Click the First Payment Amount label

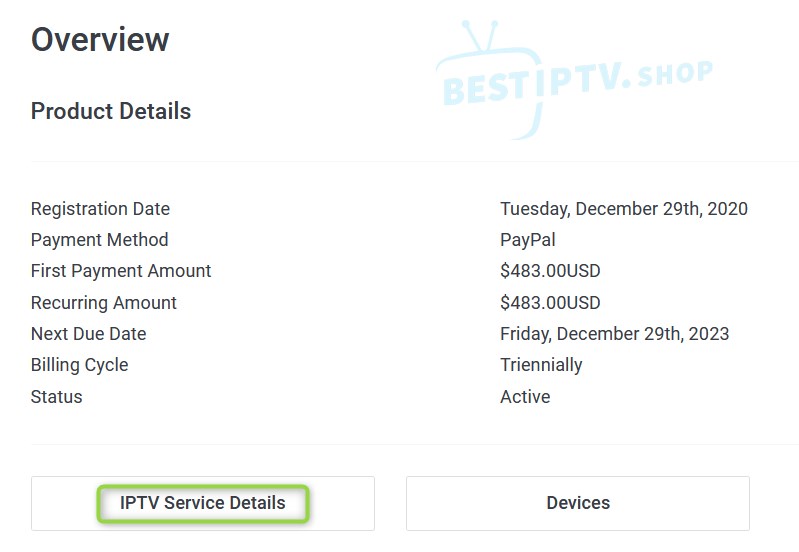[x=121, y=271]
